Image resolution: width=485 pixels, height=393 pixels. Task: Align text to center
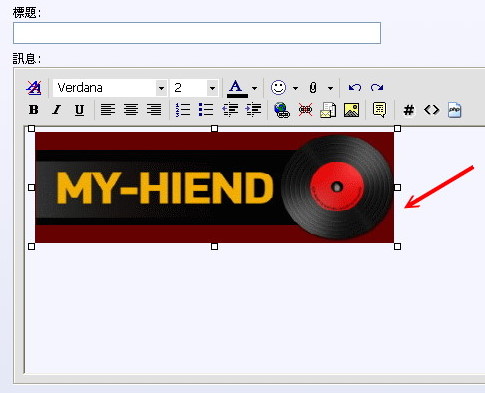click(x=131, y=110)
